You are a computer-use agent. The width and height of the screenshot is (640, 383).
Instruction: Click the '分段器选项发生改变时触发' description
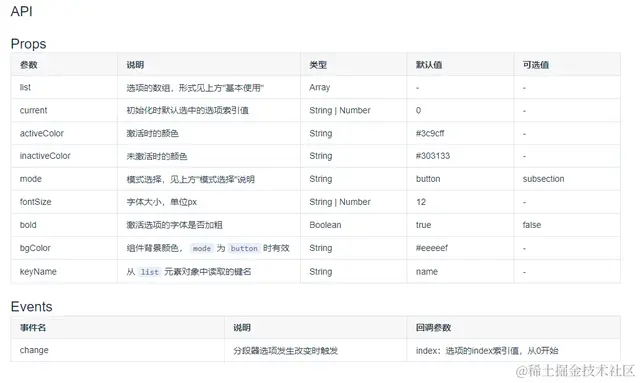(285, 350)
